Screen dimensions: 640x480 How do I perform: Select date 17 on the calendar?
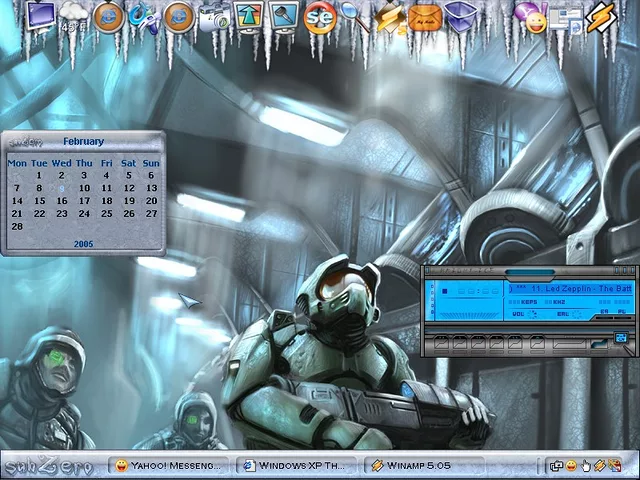pos(84,201)
